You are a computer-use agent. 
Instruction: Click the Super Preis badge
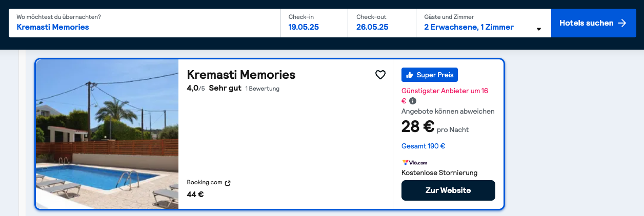coord(430,75)
